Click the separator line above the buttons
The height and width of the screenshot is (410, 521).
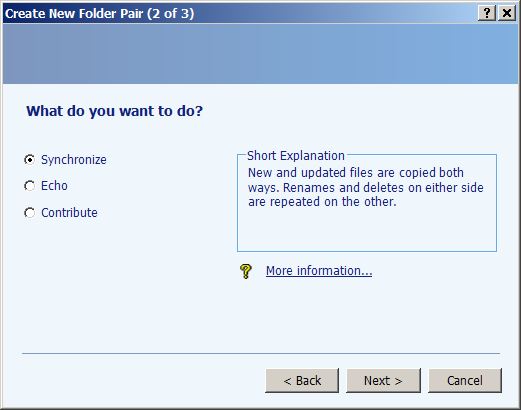(261, 353)
